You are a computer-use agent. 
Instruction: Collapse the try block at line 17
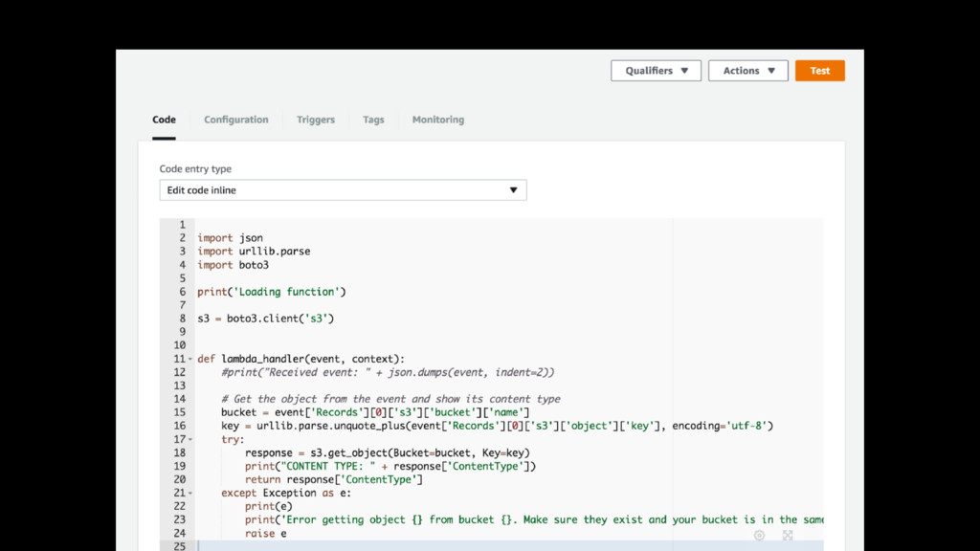tap(190, 440)
